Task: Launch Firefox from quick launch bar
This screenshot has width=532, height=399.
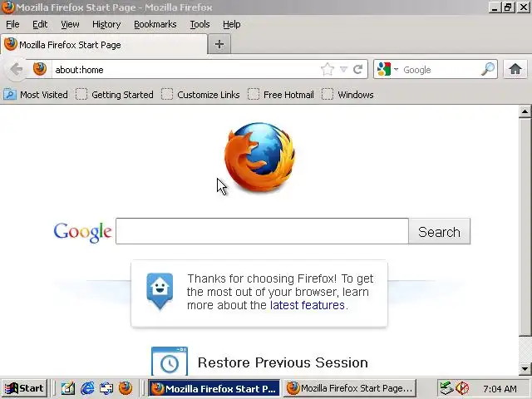Action: coord(126,388)
